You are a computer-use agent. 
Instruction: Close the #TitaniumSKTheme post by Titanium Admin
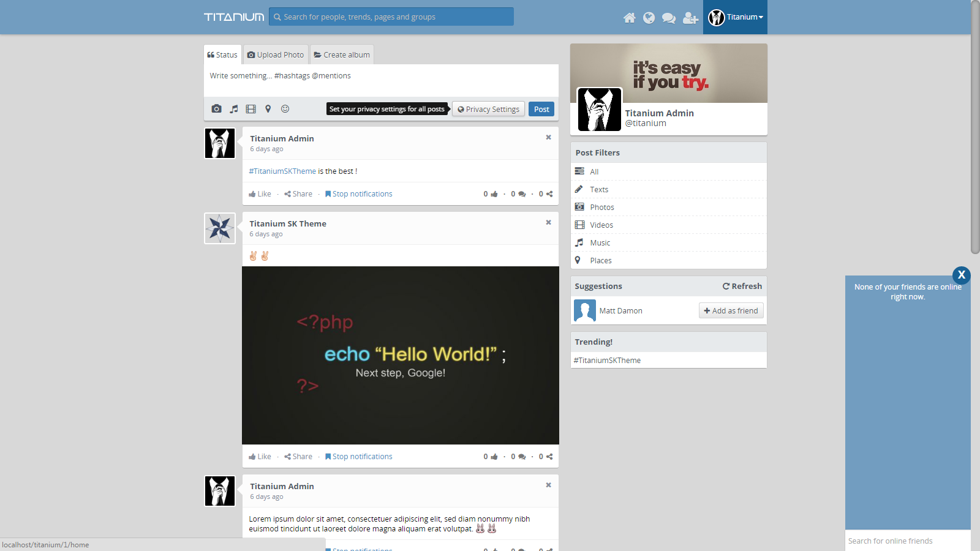coord(549,137)
